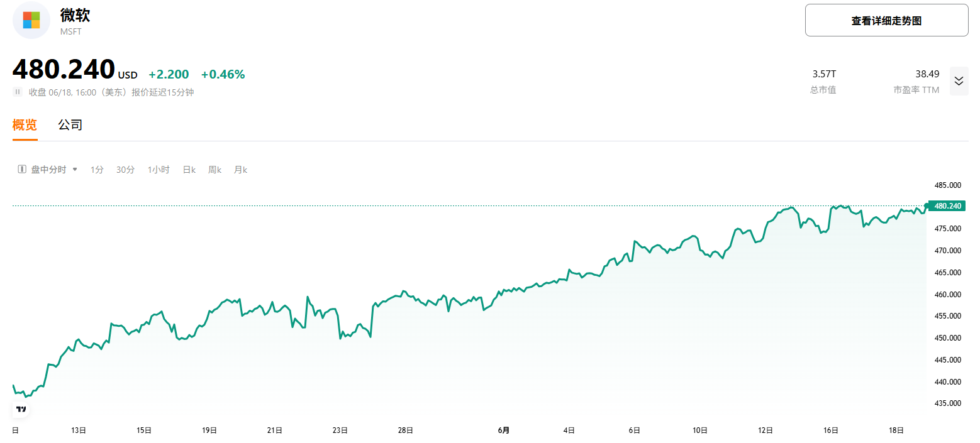Click the pause icon beside 收盘 status

coord(17,92)
